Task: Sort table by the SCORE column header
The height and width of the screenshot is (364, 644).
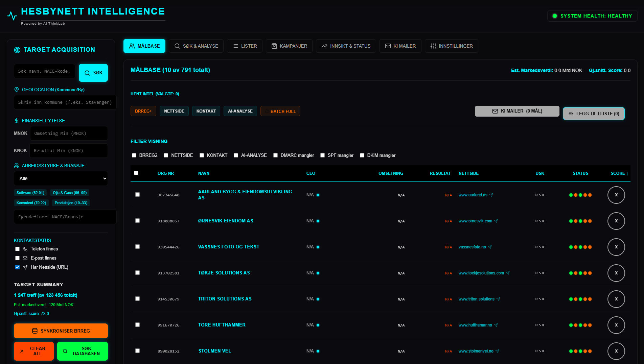Action: [x=619, y=173]
